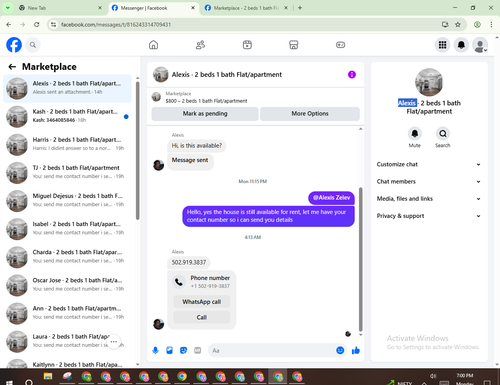Bookmark this page star icon
The width and height of the screenshot is (500, 385).
(x=458, y=24)
